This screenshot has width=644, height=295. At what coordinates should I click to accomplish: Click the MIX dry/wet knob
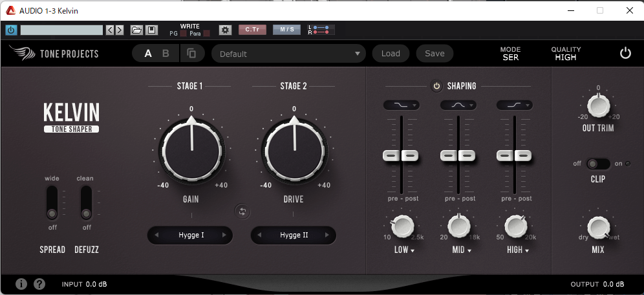(x=598, y=228)
